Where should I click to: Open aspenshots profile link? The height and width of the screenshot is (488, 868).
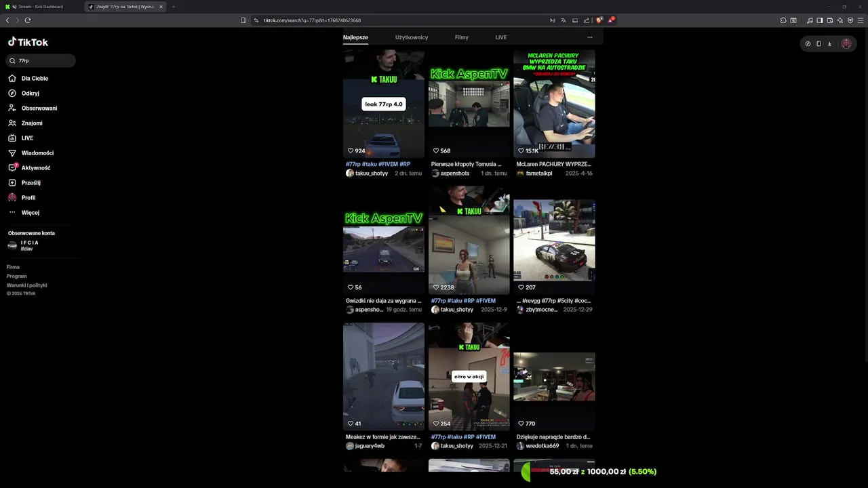(x=450, y=174)
